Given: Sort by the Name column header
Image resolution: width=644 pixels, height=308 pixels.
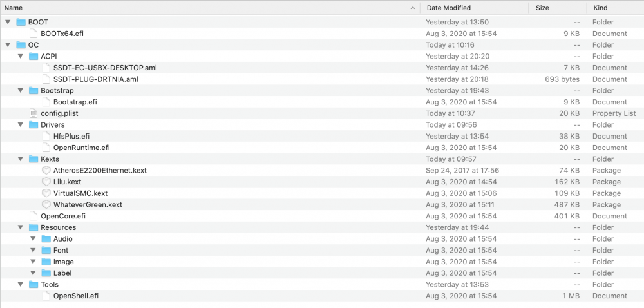Looking at the screenshot, I should (210, 8).
